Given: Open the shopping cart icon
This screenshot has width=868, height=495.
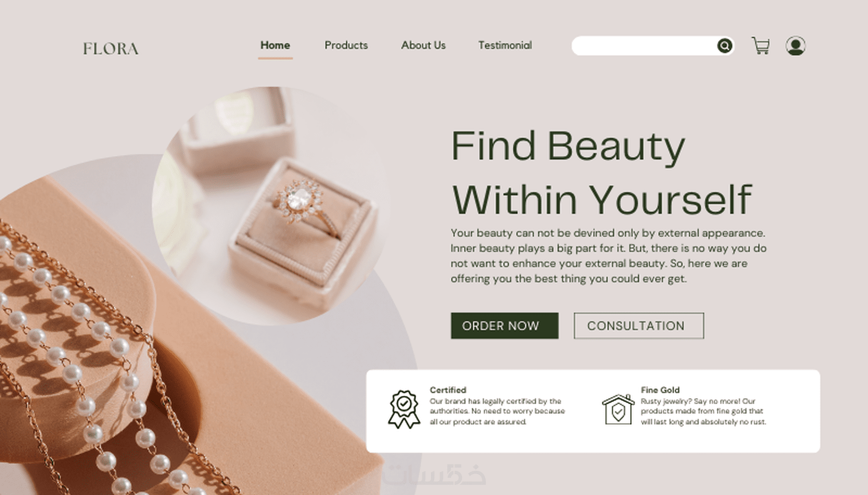Looking at the screenshot, I should (x=761, y=45).
